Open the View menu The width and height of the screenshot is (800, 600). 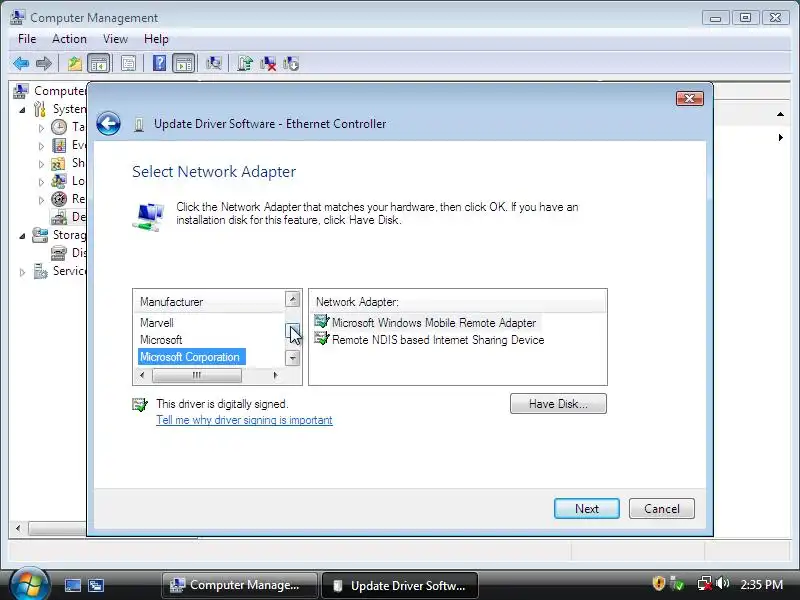click(x=115, y=39)
